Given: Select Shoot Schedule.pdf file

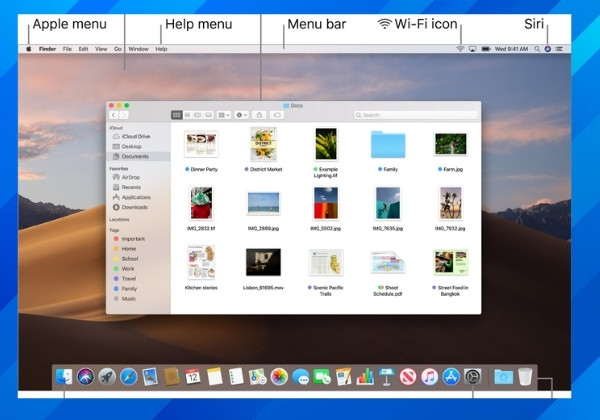Looking at the screenshot, I should (388, 262).
